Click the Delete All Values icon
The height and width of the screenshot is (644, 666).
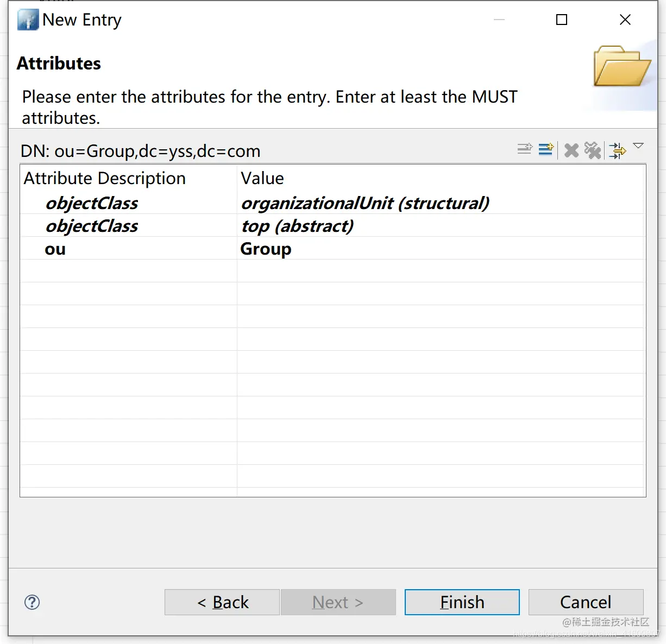pos(593,150)
